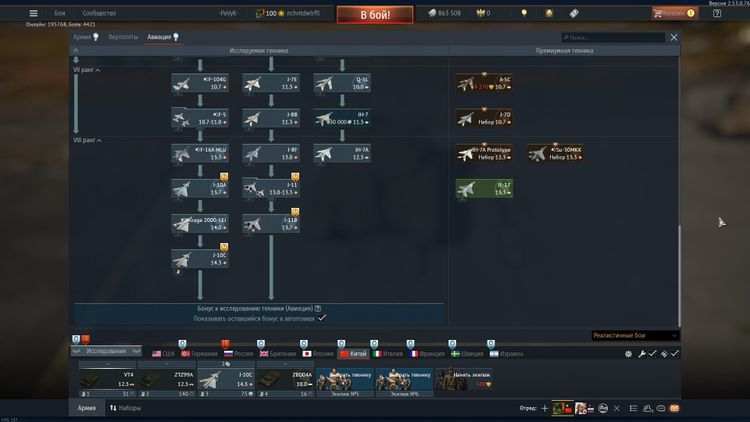Open the chat speech bubble icon

coord(662,408)
